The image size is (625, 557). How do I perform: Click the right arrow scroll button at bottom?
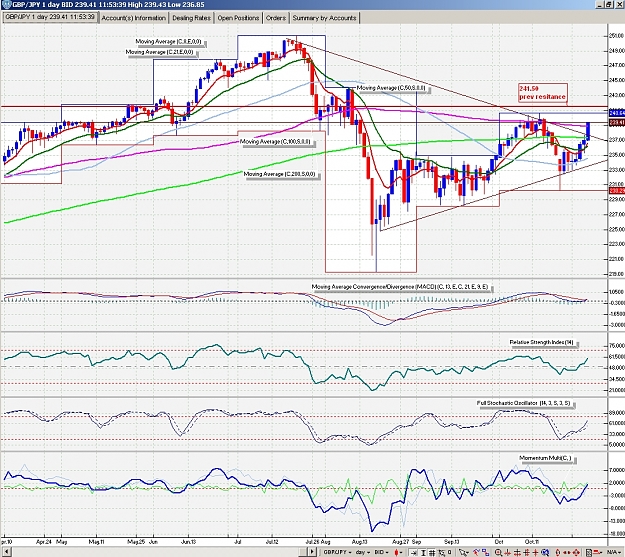coord(312,552)
